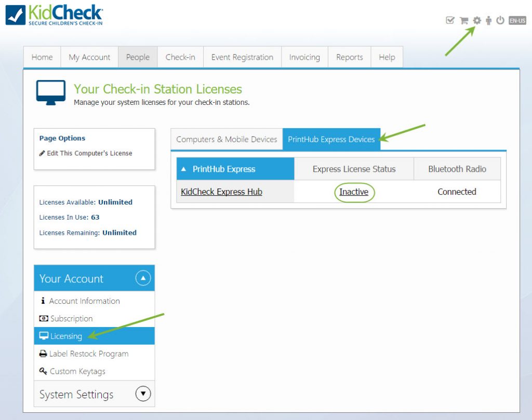Screen dimensions: 532x420
Task: Click the info icon beside Account Information
Action: [43, 301]
